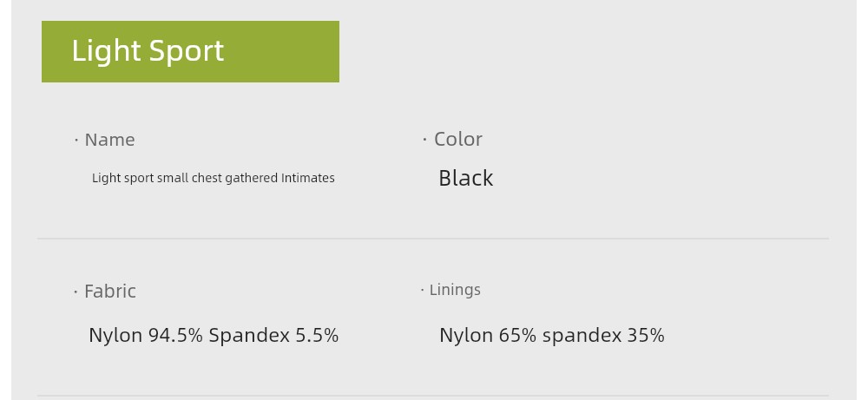Click "spandex 35%" in linings composition
The image size is (868, 400).
[x=603, y=335]
